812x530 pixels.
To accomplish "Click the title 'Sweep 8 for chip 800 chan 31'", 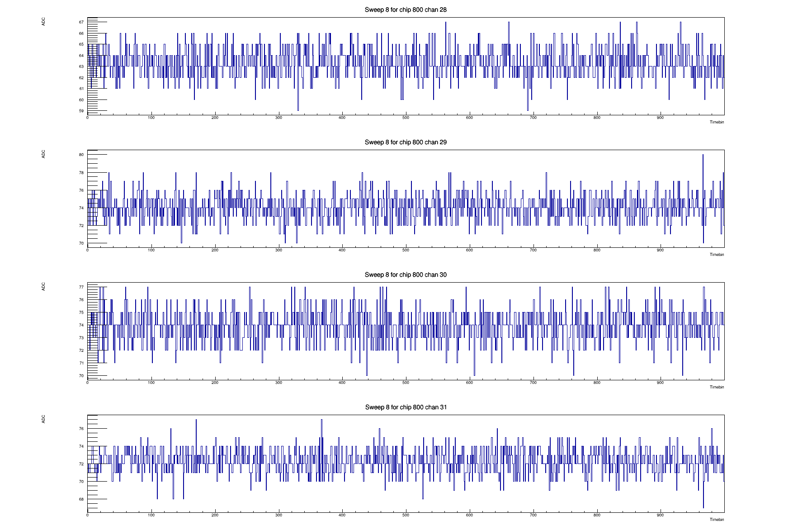I will (x=406, y=407).
